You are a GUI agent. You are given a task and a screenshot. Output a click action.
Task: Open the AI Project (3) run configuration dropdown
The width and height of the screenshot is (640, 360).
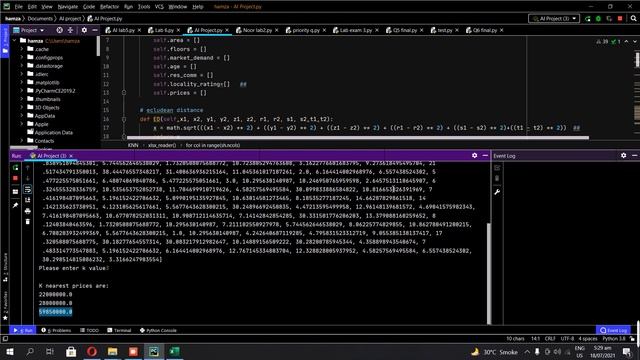coord(554,19)
